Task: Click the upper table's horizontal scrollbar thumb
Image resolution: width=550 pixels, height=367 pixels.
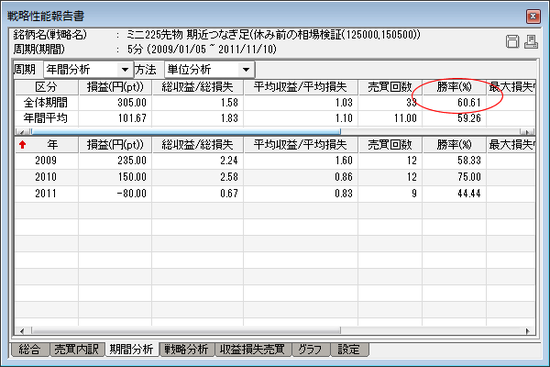Action: pyautogui.click(x=186, y=132)
